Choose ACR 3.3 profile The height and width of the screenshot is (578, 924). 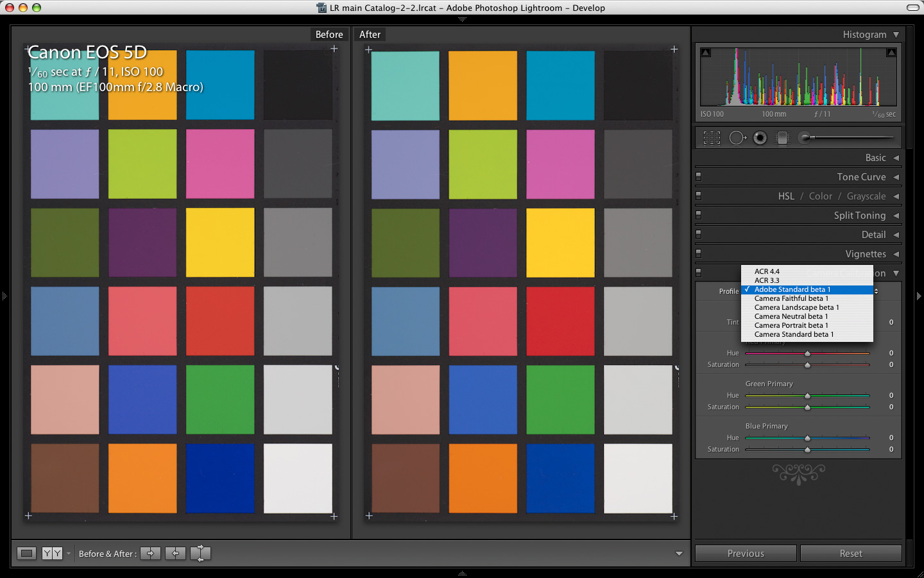coord(807,280)
